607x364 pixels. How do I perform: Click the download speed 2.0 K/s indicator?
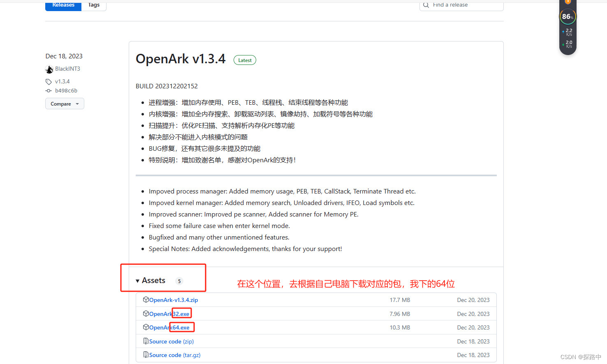(x=568, y=44)
